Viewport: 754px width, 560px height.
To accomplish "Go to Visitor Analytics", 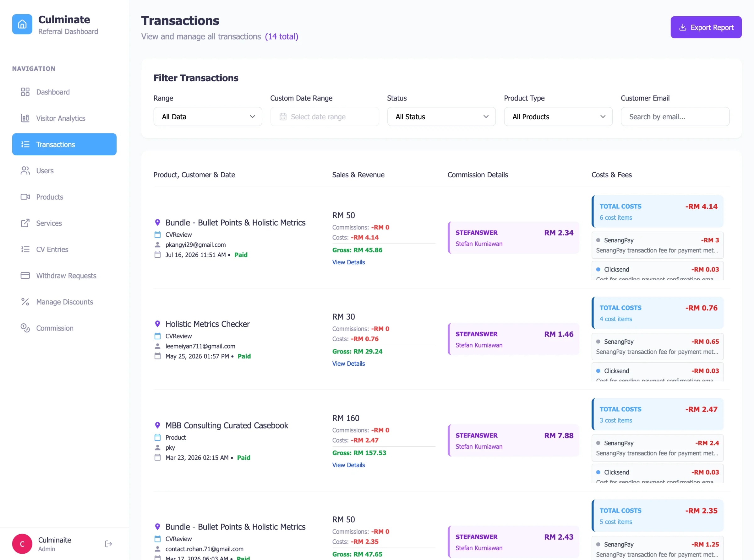I will point(64,118).
